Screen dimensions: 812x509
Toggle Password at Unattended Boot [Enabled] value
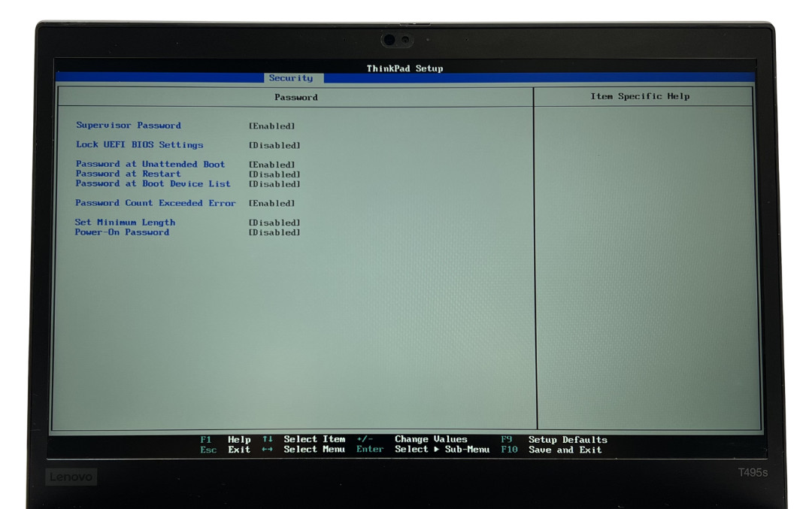click(x=272, y=165)
